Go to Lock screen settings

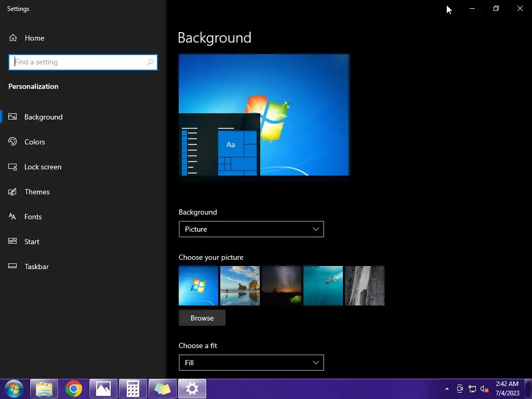click(43, 167)
